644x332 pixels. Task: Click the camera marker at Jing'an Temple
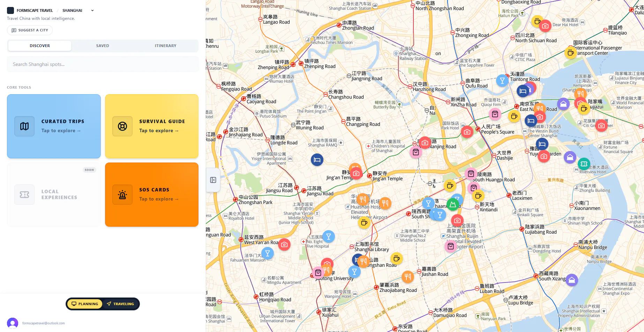tap(356, 173)
